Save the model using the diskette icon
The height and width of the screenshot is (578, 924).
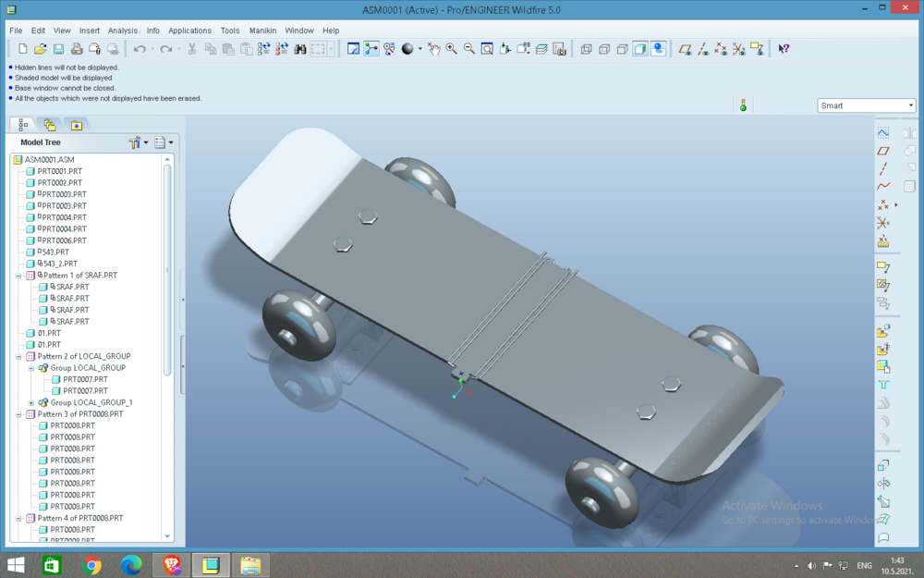[x=58, y=49]
